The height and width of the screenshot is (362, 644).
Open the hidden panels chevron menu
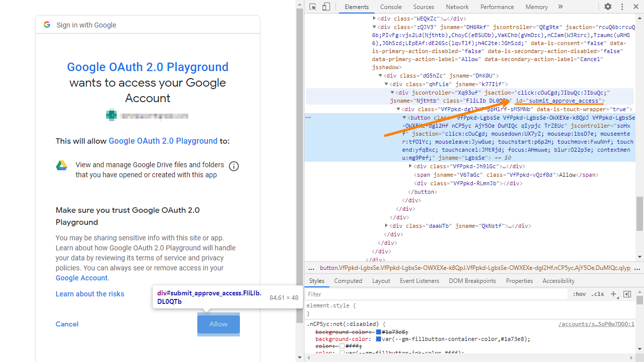coord(560,7)
